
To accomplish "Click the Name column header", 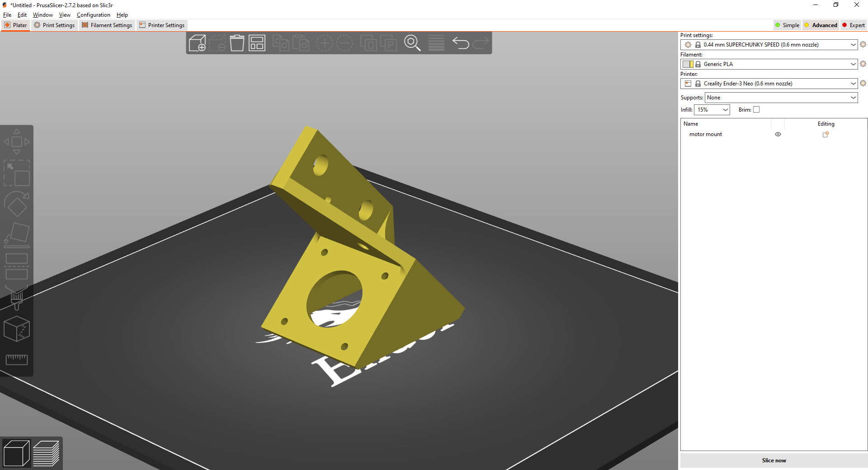I will (x=691, y=124).
